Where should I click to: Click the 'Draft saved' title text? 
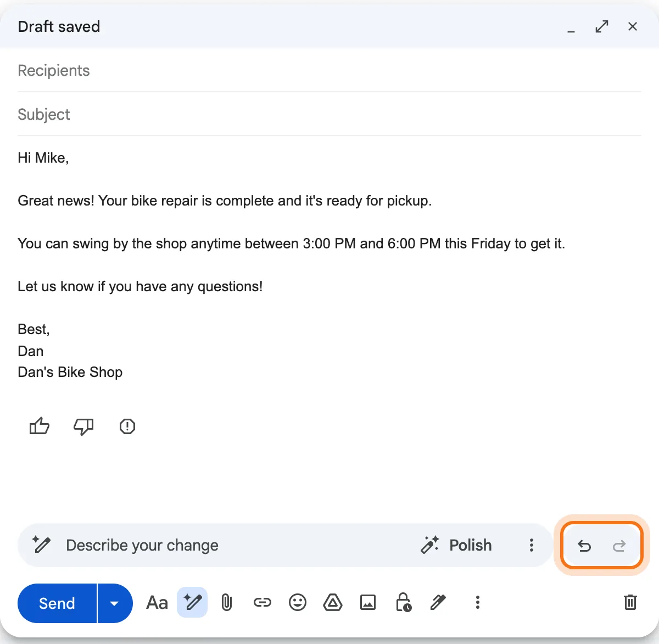pos(59,26)
